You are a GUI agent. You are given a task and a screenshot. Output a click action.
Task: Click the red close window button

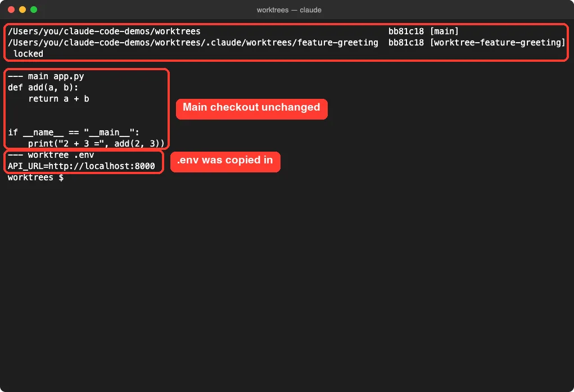point(11,10)
